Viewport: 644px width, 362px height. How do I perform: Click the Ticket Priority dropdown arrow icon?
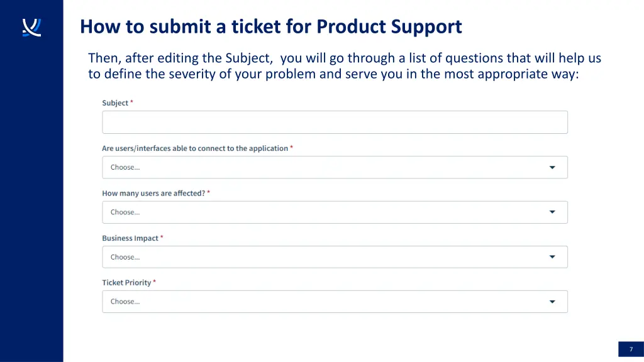pos(552,302)
